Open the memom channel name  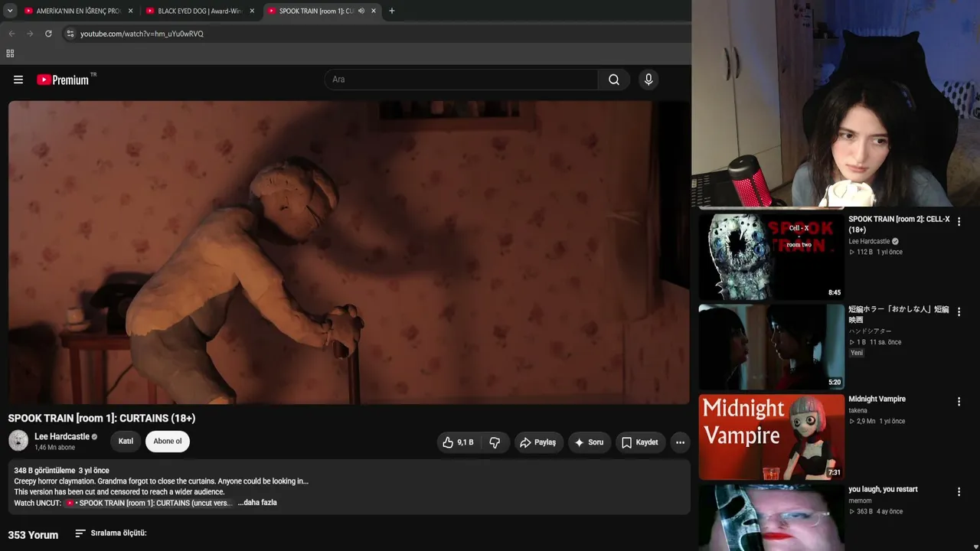[860, 501]
